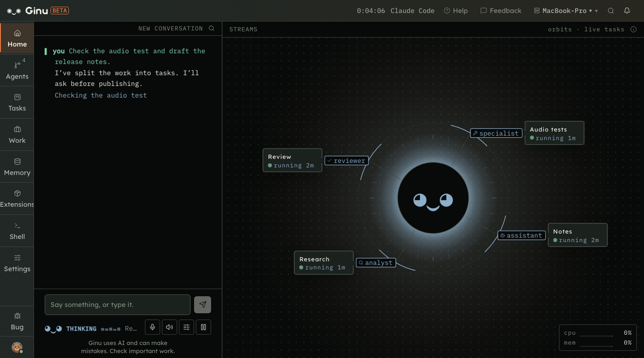This screenshot has width=644, height=358.
Task: Click the Ginu logo
Action: click(27, 11)
